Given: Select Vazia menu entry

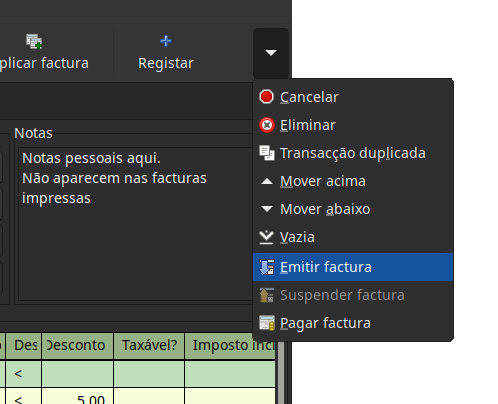Looking at the screenshot, I should (x=353, y=237).
